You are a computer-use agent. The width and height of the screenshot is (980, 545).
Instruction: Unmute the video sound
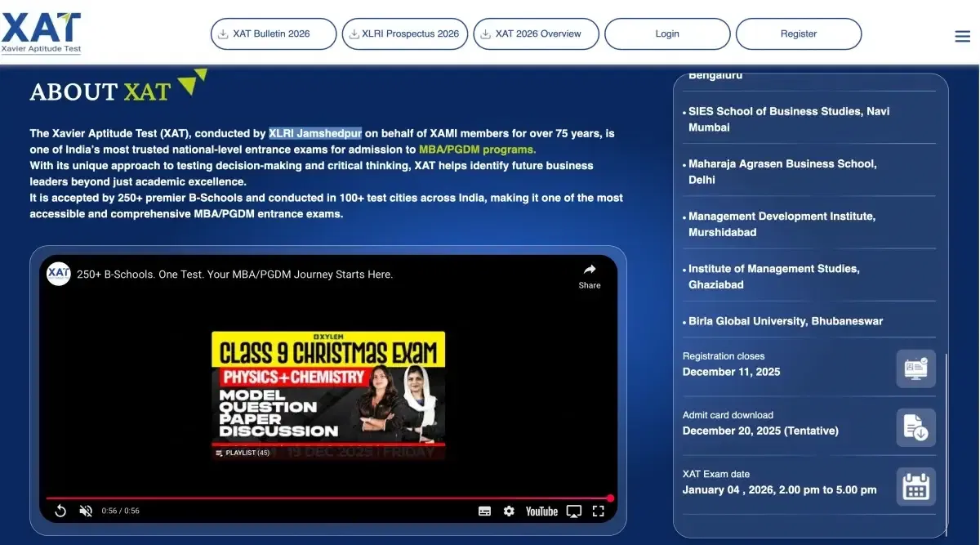[85, 511]
